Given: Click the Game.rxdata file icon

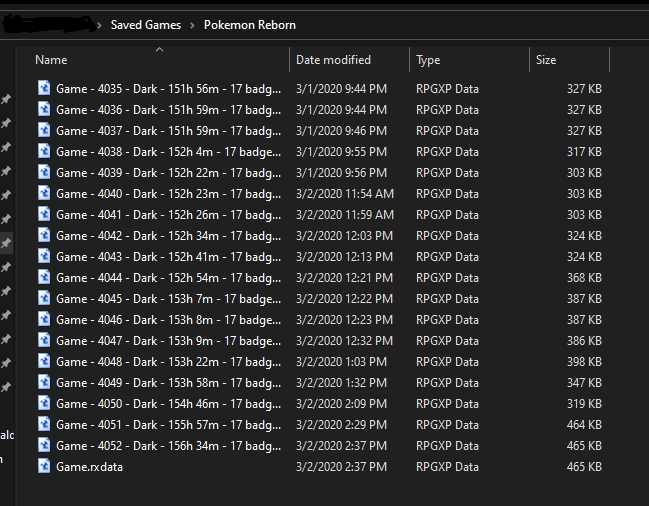Looking at the screenshot, I should (x=44, y=466).
